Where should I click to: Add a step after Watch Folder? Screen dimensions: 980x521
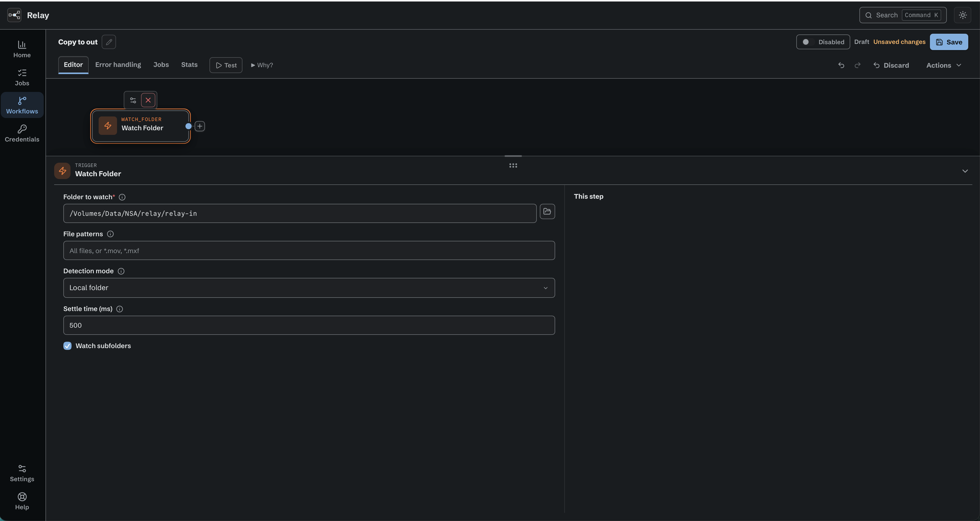tap(200, 126)
